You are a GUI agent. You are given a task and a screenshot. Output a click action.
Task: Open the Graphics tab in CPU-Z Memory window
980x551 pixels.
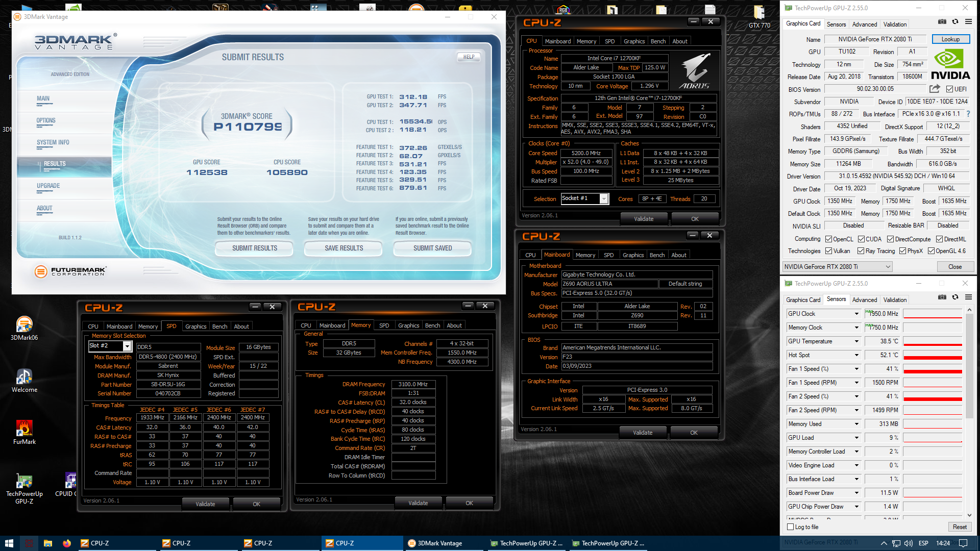[408, 325]
